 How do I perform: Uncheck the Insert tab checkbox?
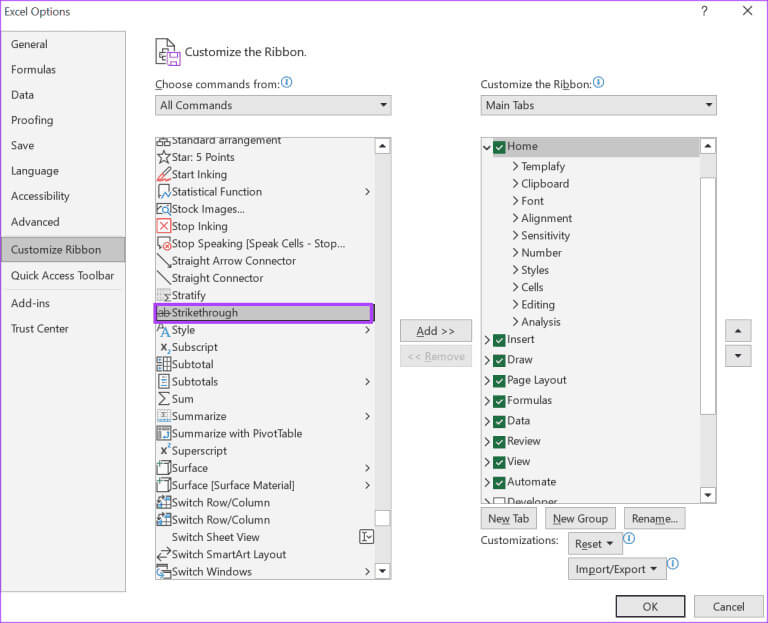(499, 340)
